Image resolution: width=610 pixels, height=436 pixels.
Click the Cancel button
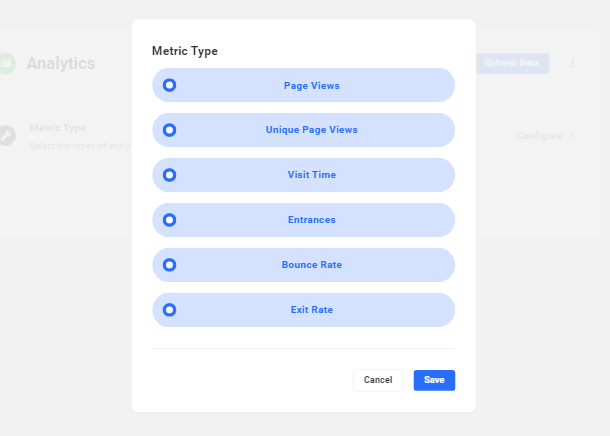[378, 380]
